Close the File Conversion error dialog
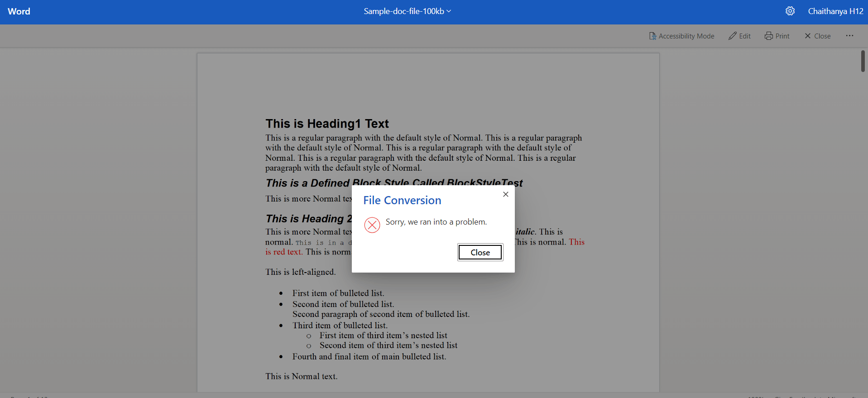This screenshot has height=398, width=868. pyautogui.click(x=480, y=252)
